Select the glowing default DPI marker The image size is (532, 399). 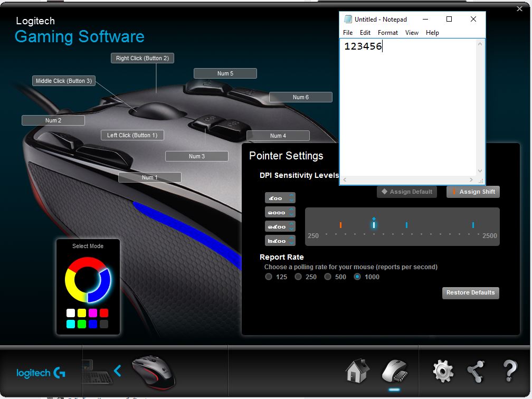(x=374, y=224)
